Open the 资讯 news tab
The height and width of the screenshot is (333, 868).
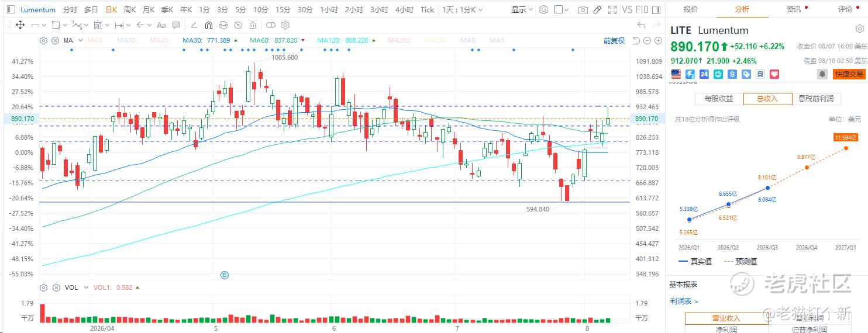coord(794,9)
